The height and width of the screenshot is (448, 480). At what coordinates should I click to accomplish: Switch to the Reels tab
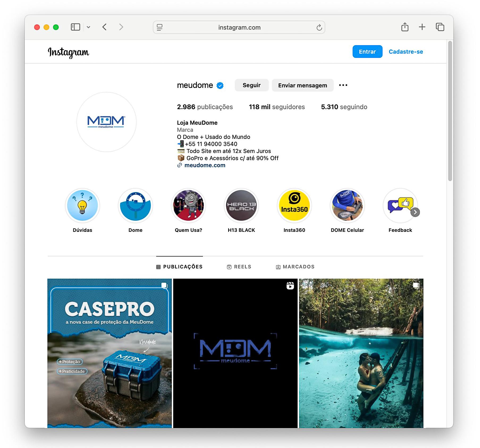pyautogui.click(x=239, y=267)
